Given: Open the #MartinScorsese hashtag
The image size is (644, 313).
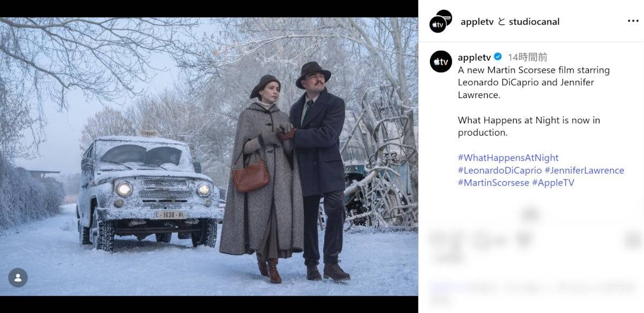Looking at the screenshot, I should tap(493, 183).
